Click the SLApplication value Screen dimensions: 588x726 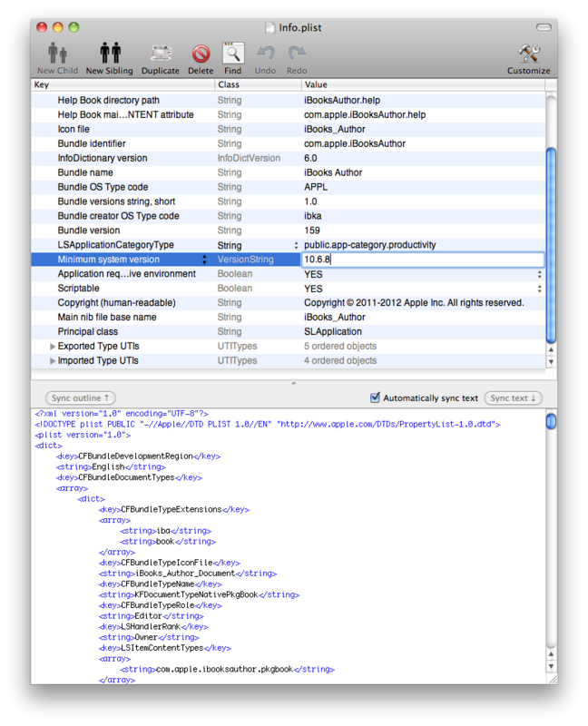click(333, 332)
